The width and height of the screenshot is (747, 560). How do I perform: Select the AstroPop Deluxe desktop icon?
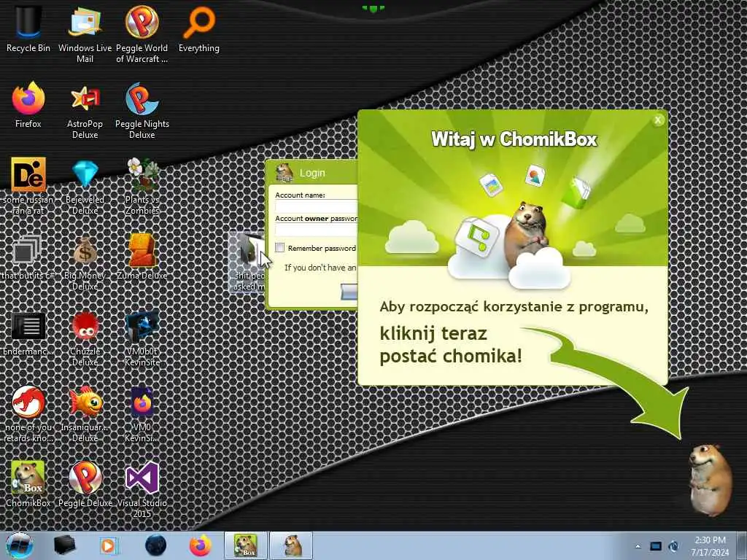point(85,111)
